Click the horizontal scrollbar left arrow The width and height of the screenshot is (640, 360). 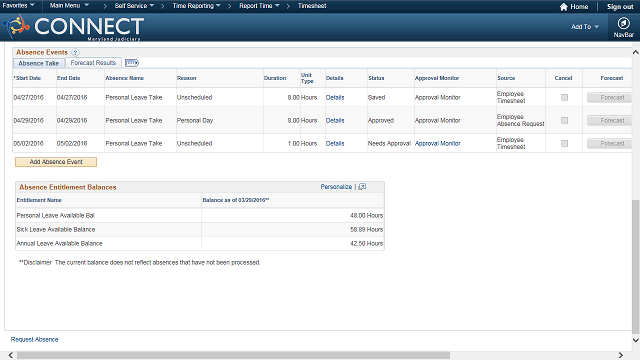click(x=11, y=355)
